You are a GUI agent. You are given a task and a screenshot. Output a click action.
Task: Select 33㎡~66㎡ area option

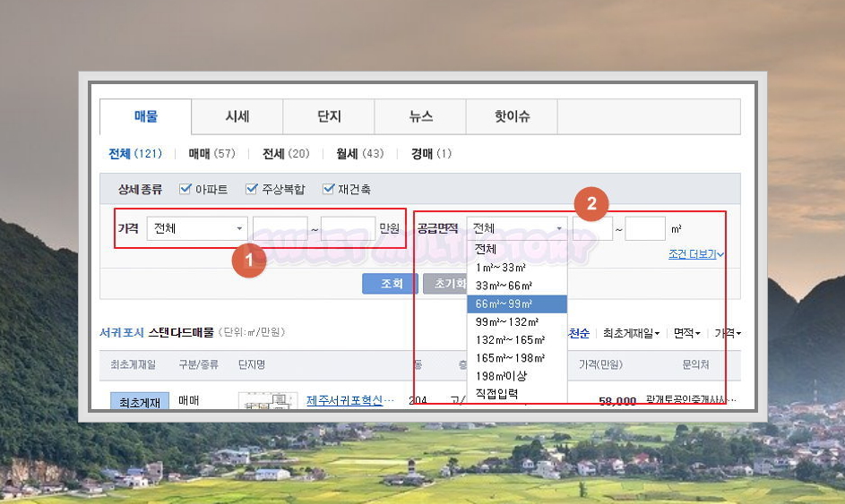coord(517,286)
